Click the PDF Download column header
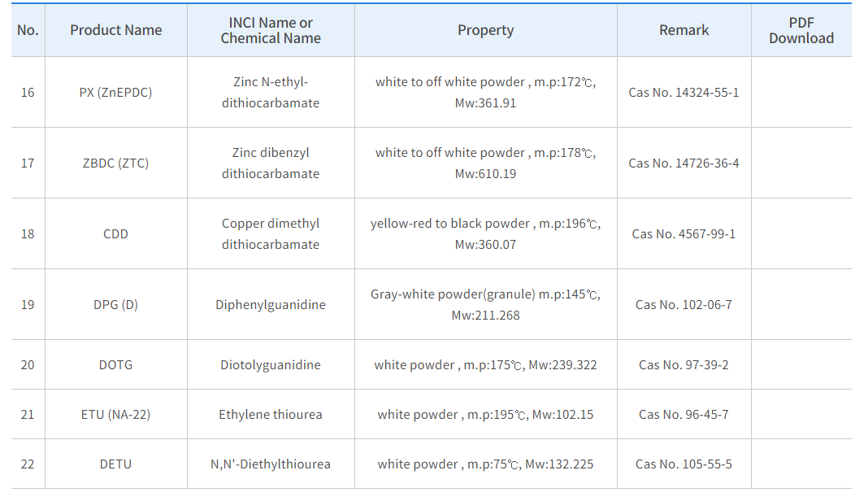 pyautogui.click(x=801, y=30)
